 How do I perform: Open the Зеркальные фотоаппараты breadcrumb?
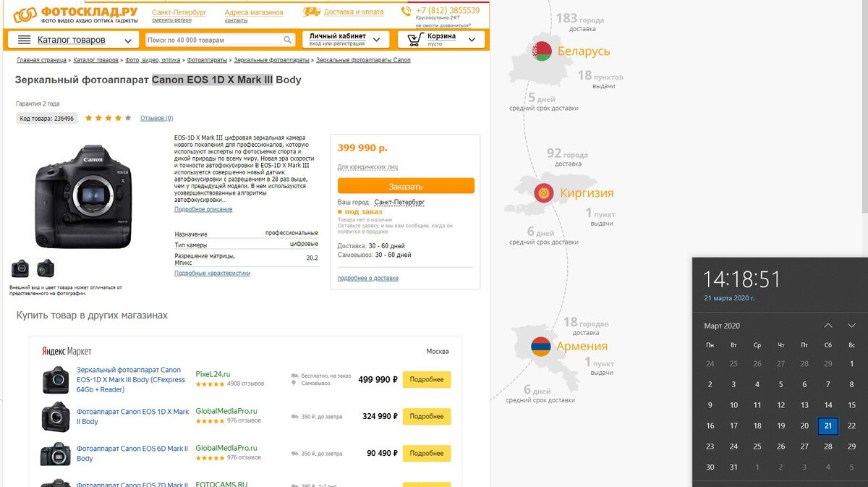click(272, 60)
